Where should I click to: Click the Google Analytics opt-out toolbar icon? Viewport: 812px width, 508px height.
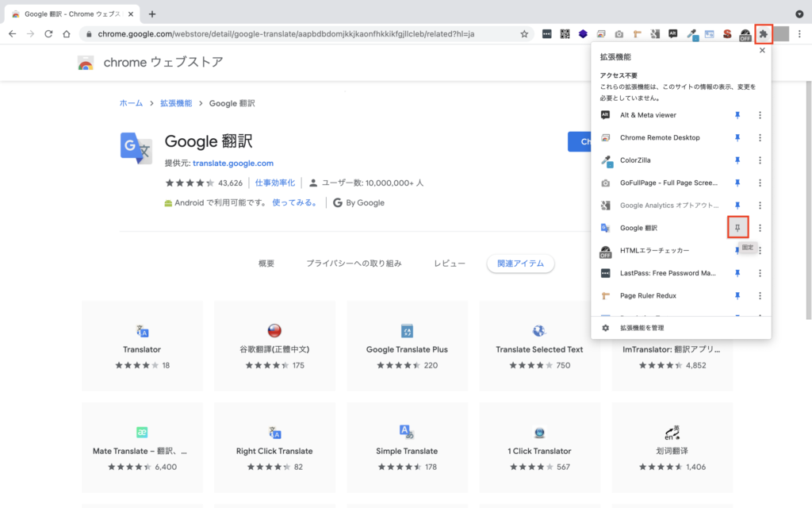(655, 34)
